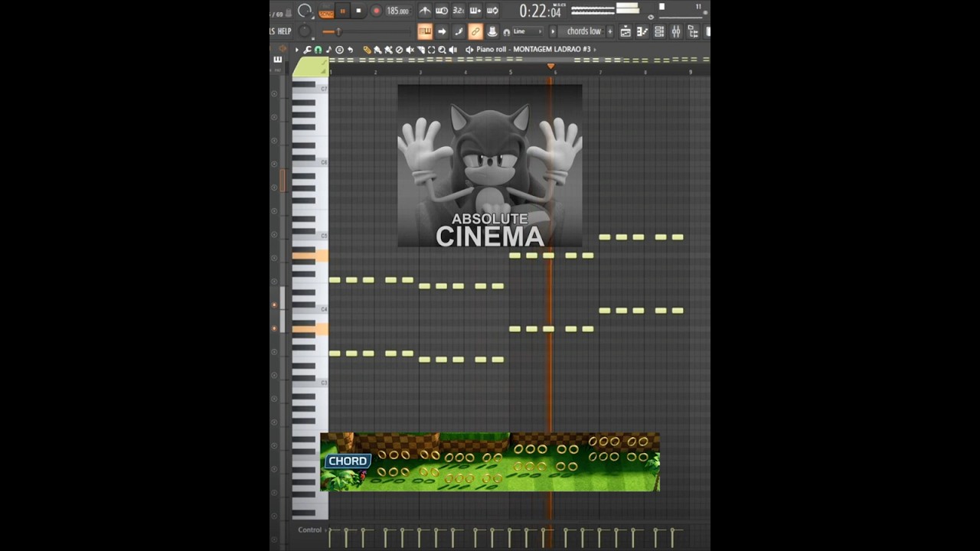
Task: Open piano roll menu arrow
Action: (x=297, y=50)
